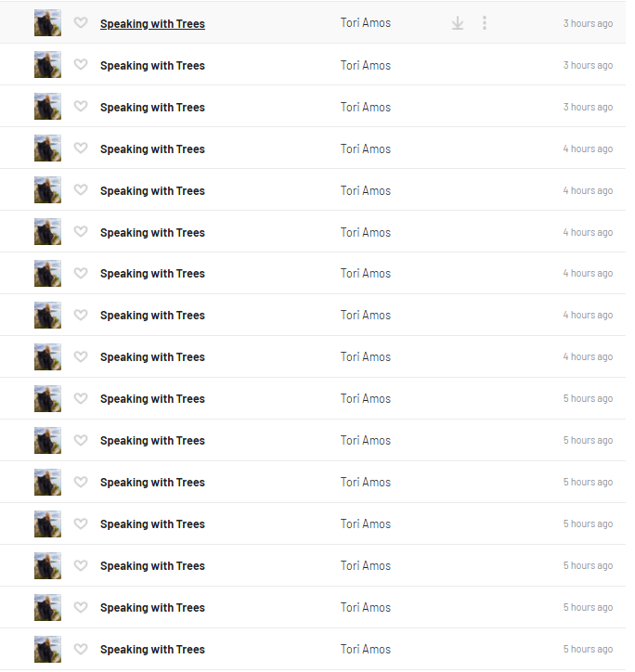The width and height of the screenshot is (635, 672).
Task: Click '3 hours ago' in highlighted row
Action: point(588,23)
